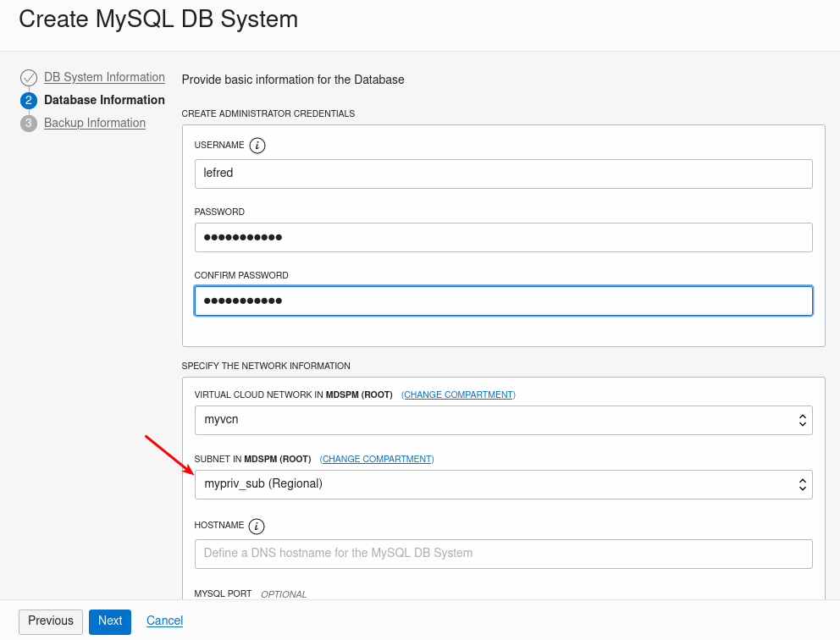The height and width of the screenshot is (640, 840).
Task: Click the step 2 circle icon
Action: [29, 100]
